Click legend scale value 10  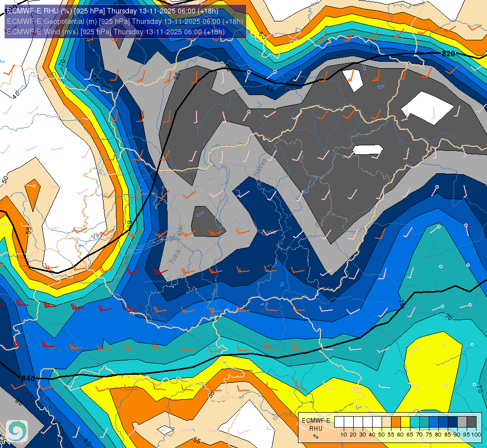tap(344, 435)
